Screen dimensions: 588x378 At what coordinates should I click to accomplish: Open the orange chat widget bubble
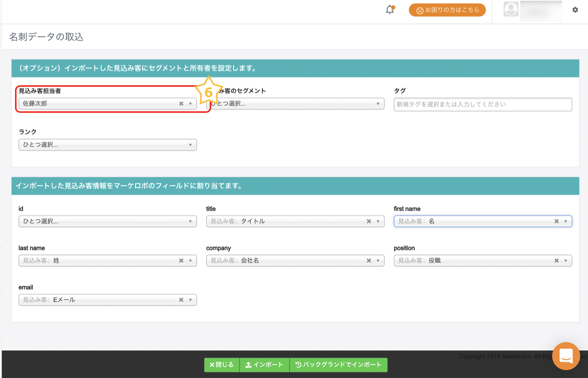click(x=566, y=356)
